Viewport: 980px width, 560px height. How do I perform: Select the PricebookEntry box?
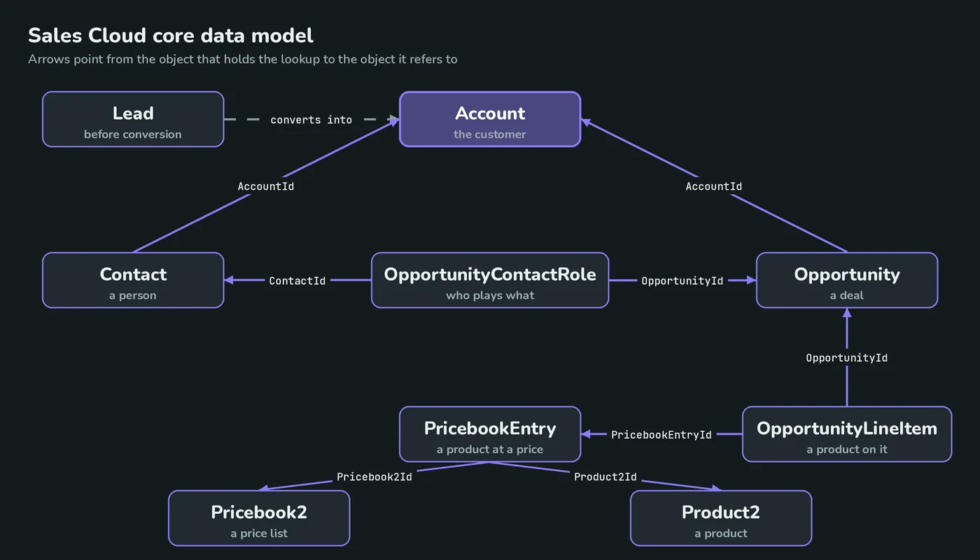(490, 434)
